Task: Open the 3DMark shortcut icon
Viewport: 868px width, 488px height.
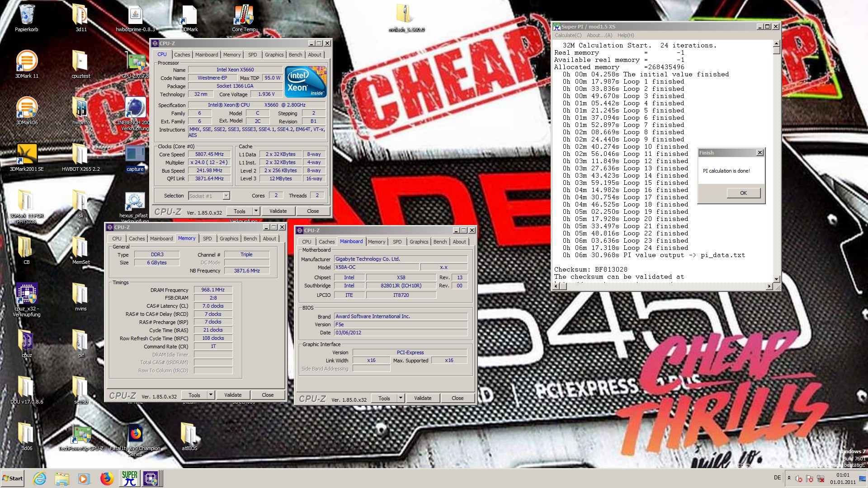Action: (189, 18)
